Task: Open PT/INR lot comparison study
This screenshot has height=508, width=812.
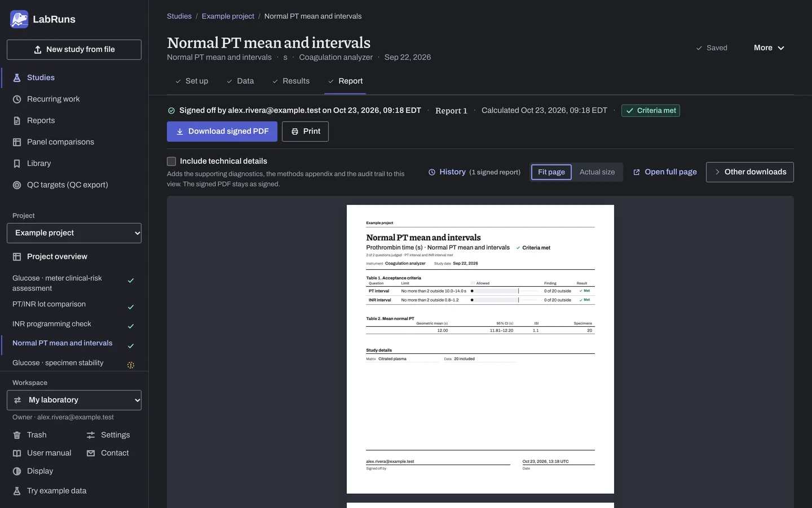Action: (74, 305)
